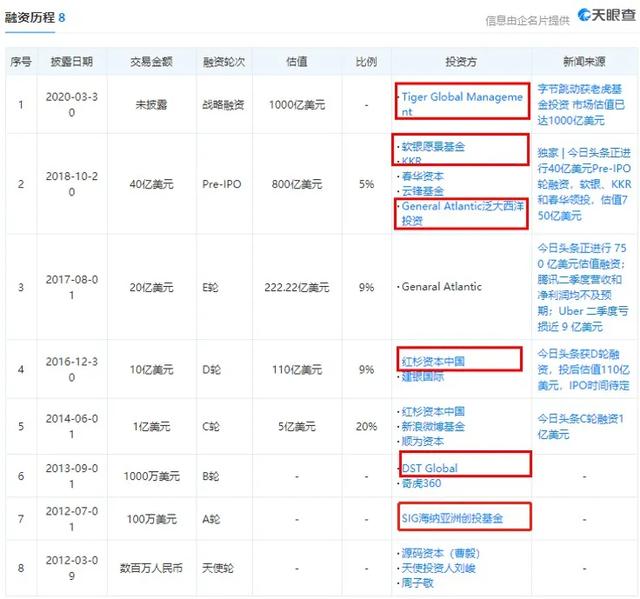This screenshot has width=640, height=599.
Task: Select the 2014-06-01 date cell
Action: point(72,426)
